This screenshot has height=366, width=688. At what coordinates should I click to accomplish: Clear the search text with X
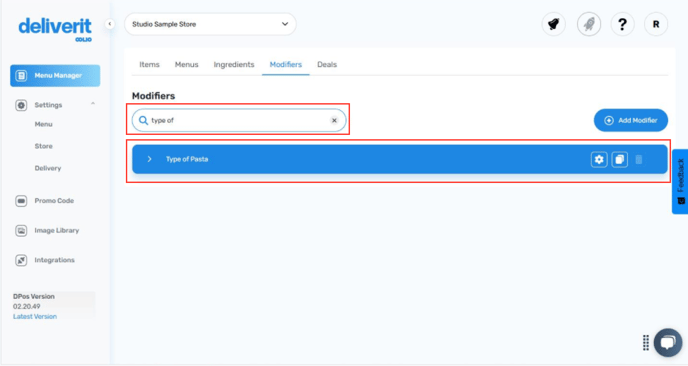click(334, 120)
